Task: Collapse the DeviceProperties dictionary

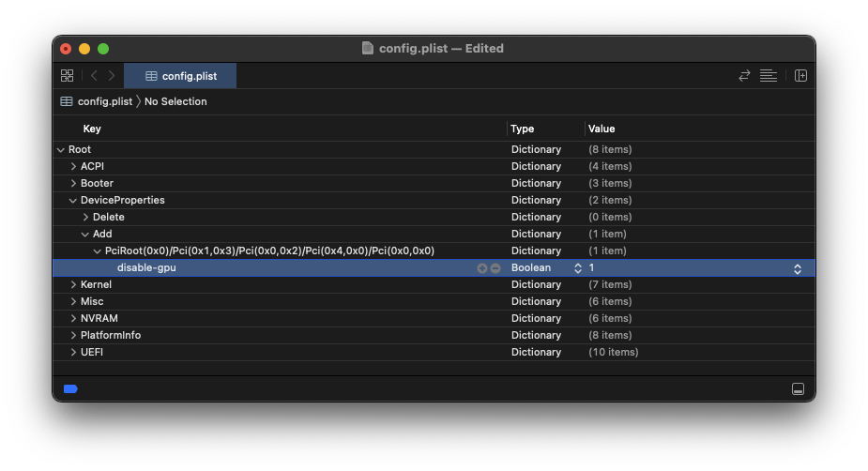Action: coord(73,201)
